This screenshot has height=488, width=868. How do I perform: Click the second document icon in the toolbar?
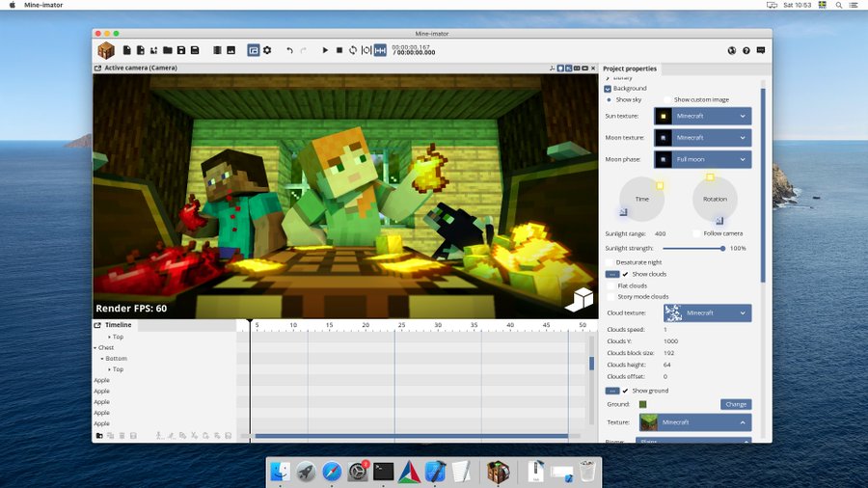point(141,50)
